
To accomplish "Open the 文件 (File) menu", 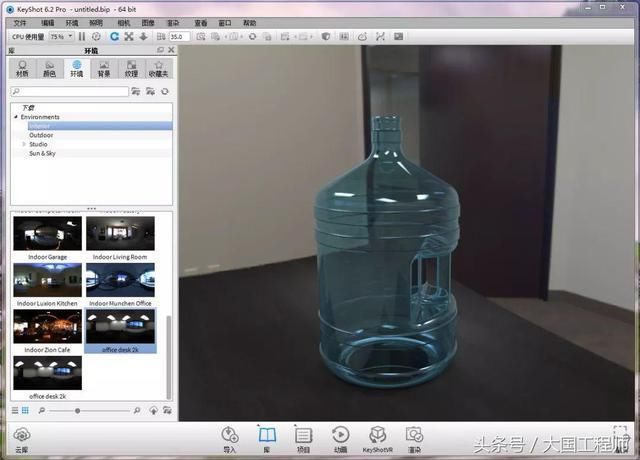I will pyautogui.click(x=20, y=22).
